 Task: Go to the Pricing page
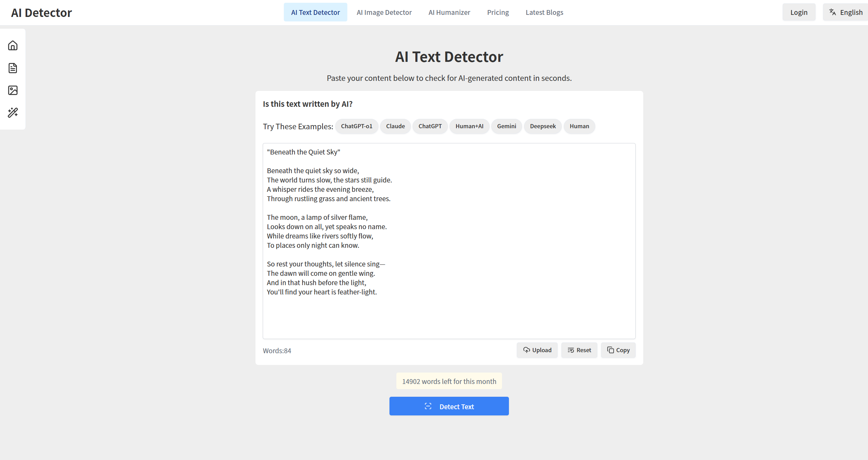[498, 12]
